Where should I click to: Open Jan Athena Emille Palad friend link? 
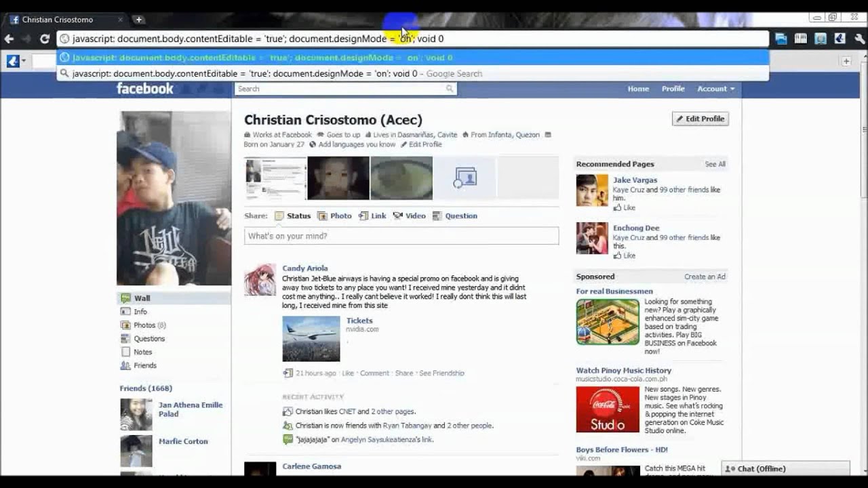tap(191, 409)
